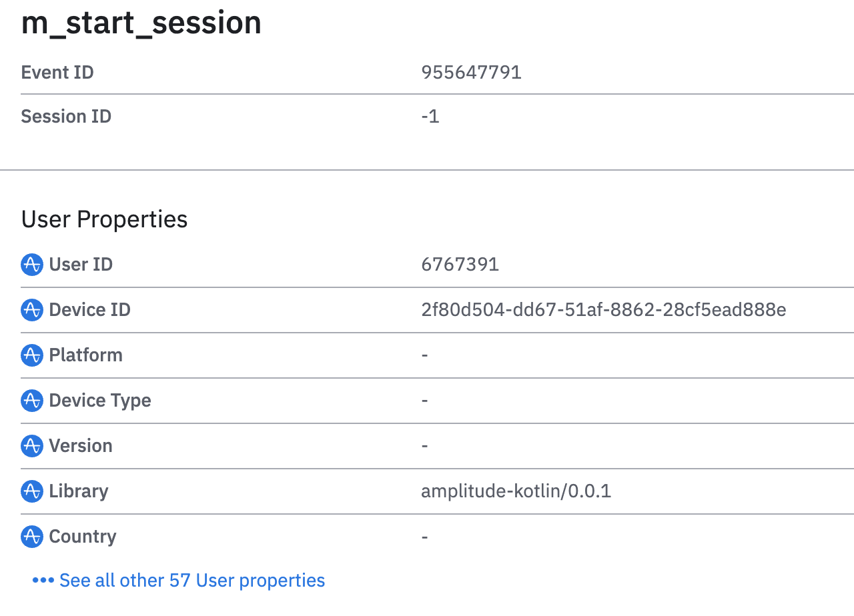Click the Country property row
The image size is (854, 616).
pyautogui.click(x=82, y=537)
